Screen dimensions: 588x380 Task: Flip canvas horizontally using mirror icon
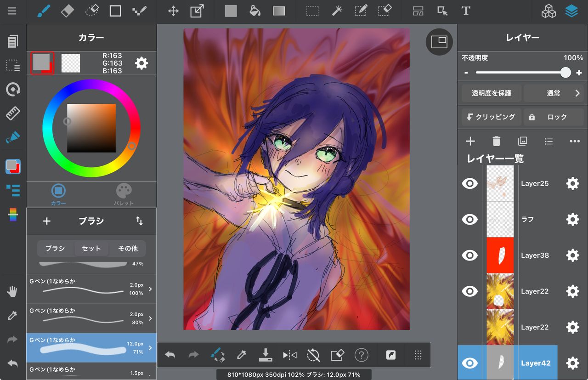tap(289, 355)
